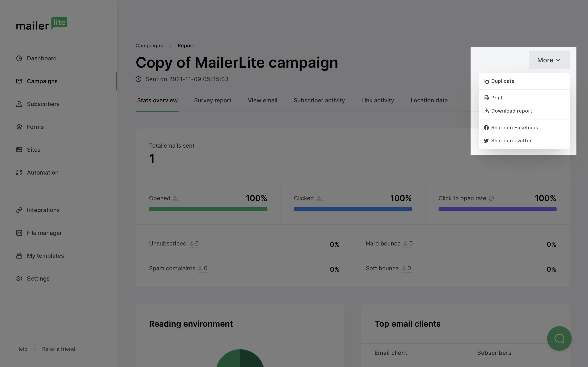Share campaign on Twitter
Screen dimensions: 588x367
pyautogui.click(x=511, y=141)
